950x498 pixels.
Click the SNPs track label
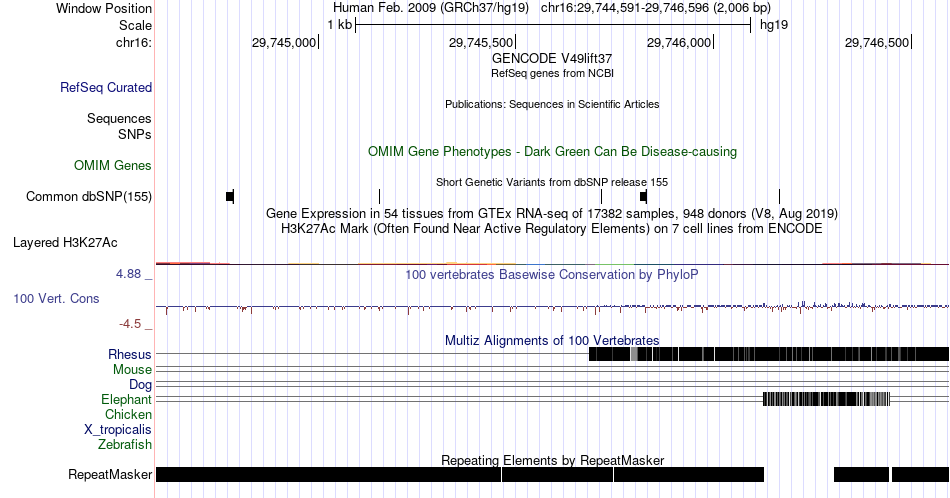pos(135,134)
